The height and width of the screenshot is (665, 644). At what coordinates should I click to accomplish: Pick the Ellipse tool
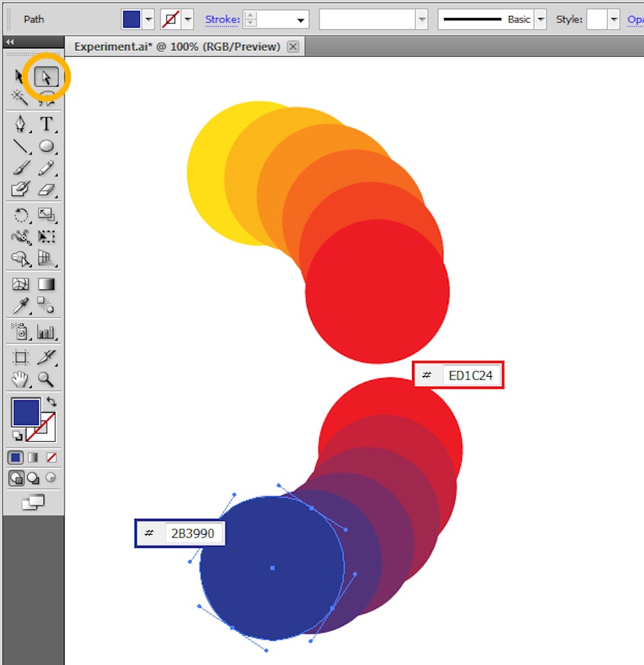click(x=46, y=146)
